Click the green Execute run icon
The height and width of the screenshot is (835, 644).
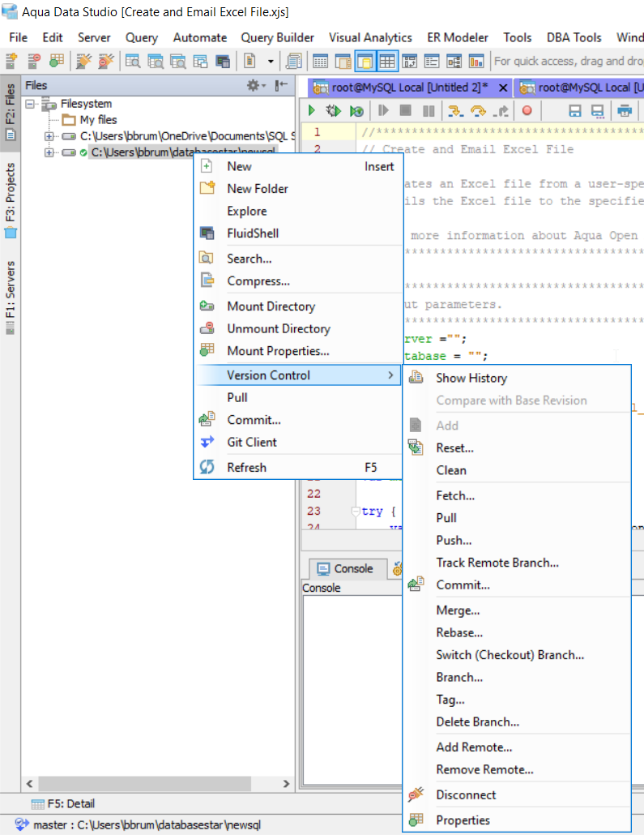point(311,111)
